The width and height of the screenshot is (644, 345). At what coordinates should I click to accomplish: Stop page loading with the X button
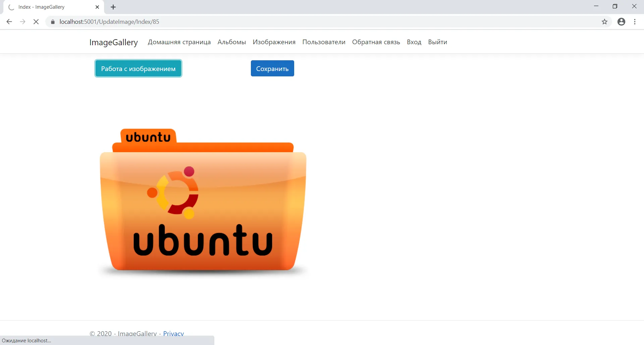36,22
